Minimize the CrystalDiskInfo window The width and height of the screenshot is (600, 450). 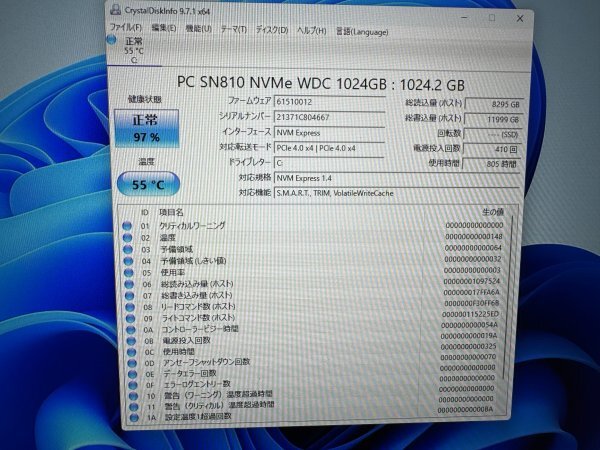[x=465, y=17]
